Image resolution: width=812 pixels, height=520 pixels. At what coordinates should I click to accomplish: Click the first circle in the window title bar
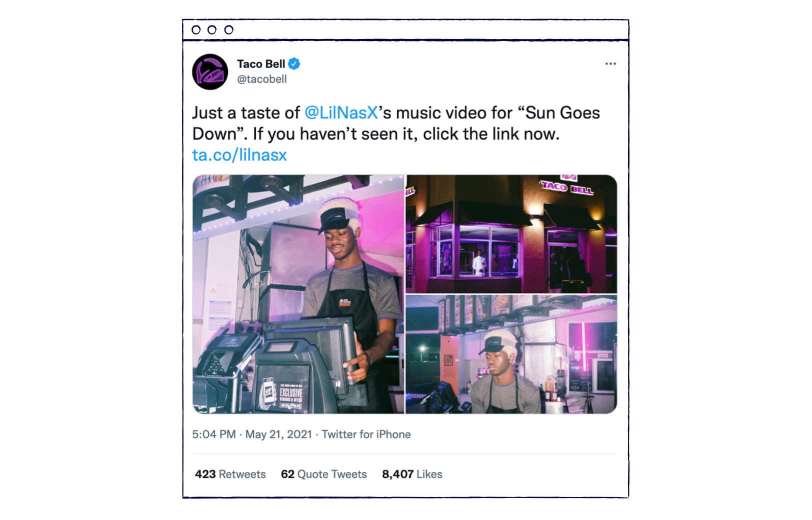tap(196, 30)
